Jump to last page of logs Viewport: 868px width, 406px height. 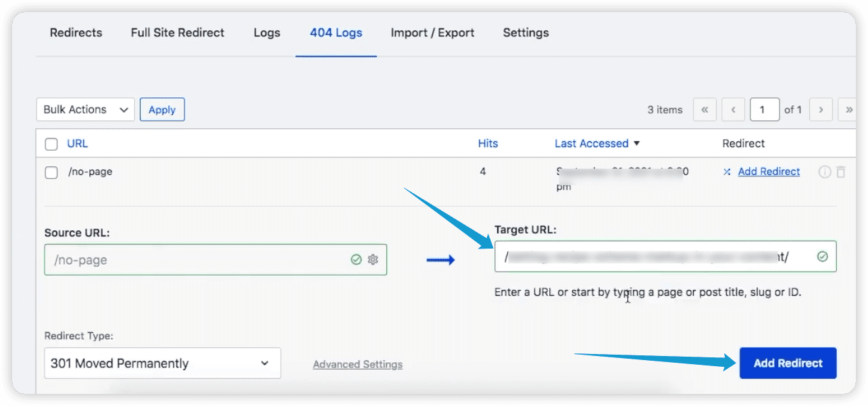point(848,109)
